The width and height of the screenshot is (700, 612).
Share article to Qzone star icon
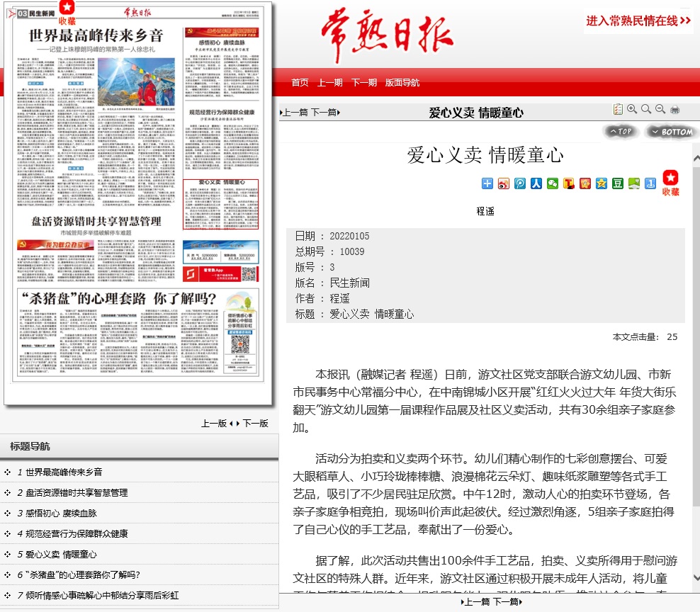602,183
